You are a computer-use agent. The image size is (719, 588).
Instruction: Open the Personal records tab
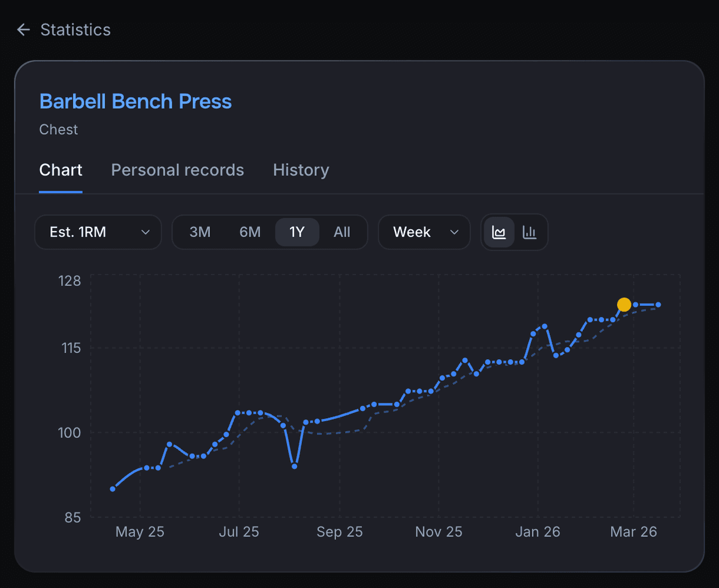pyautogui.click(x=177, y=170)
